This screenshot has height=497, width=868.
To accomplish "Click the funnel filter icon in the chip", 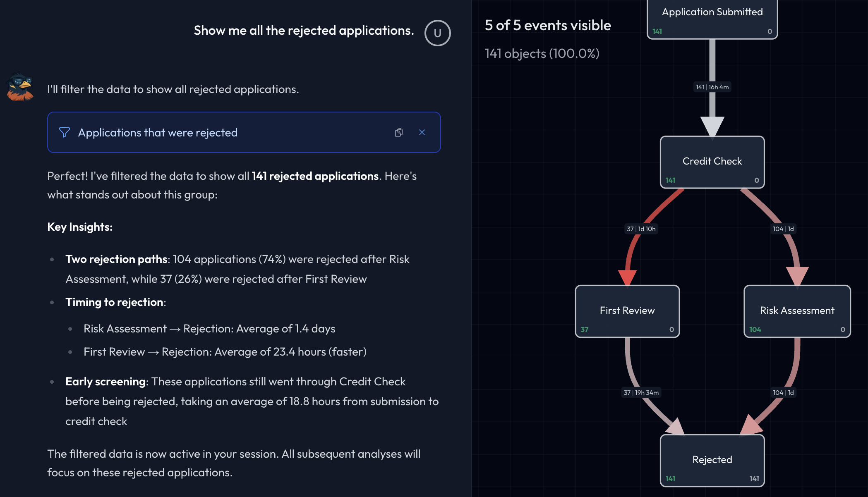I will (65, 132).
